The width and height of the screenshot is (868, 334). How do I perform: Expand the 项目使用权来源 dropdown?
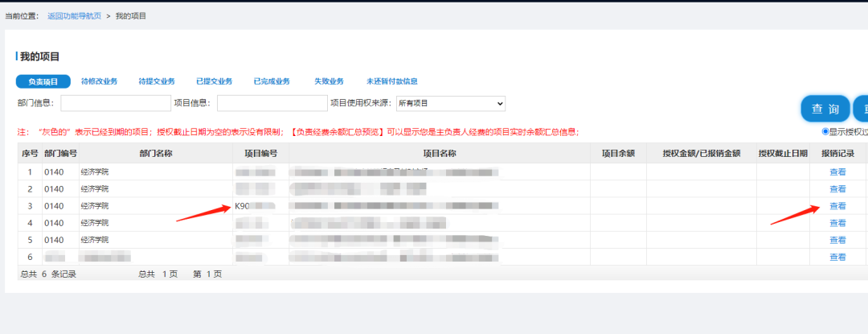[x=450, y=103]
